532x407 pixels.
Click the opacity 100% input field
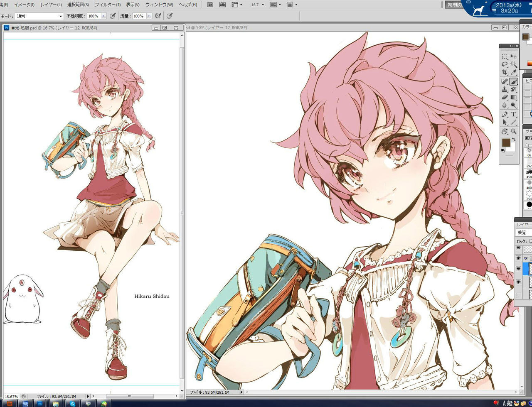click(x=94, y=16)
